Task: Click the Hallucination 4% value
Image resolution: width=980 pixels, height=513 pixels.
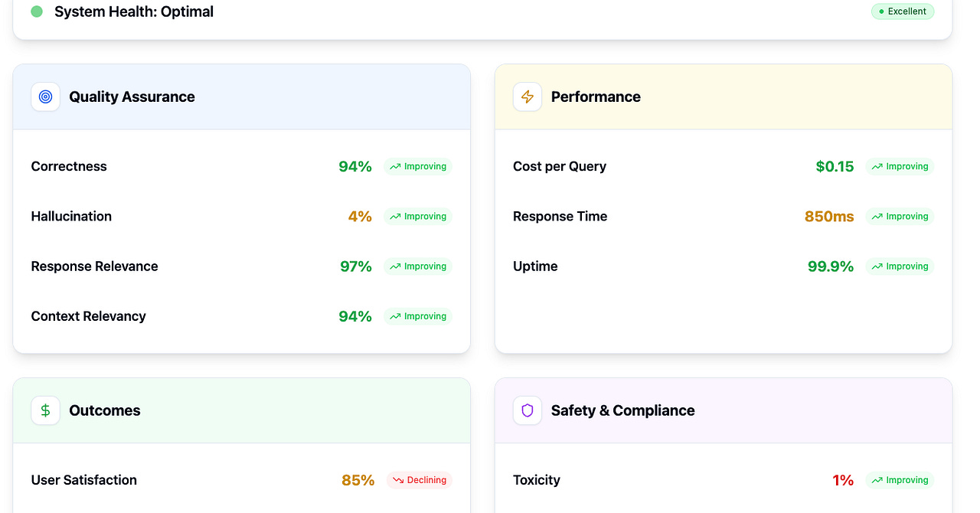Action: (360, 217)
